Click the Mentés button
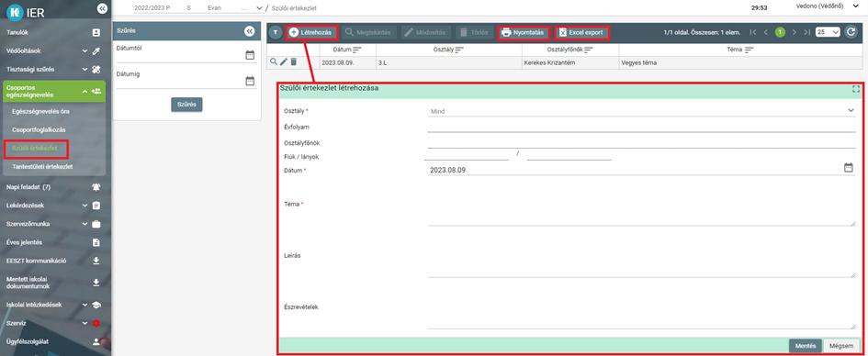The height and width of the screenshot is (356, 868). point(806,346)
